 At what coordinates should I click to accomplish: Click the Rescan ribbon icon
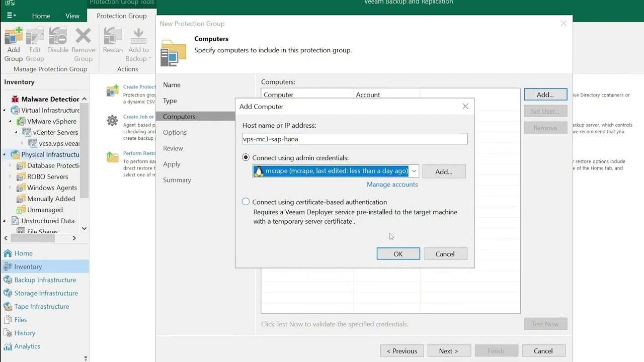113,37
